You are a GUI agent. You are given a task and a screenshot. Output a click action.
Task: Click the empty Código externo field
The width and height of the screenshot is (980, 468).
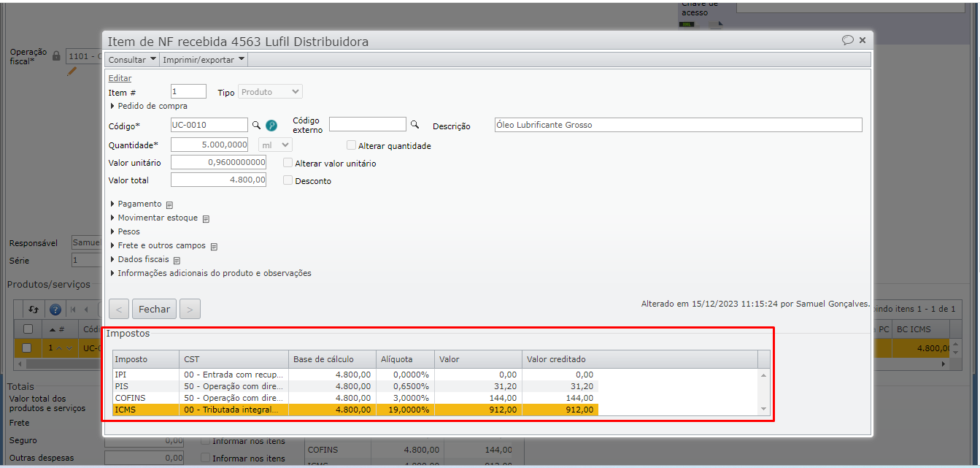click(367, 125)
